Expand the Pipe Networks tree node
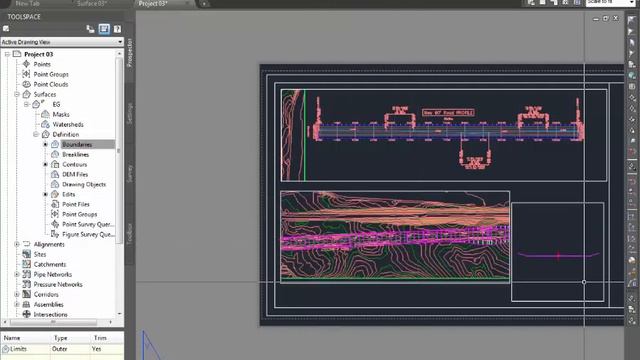Viewport: 640px width, 360px height. click(x=17, y=274)
